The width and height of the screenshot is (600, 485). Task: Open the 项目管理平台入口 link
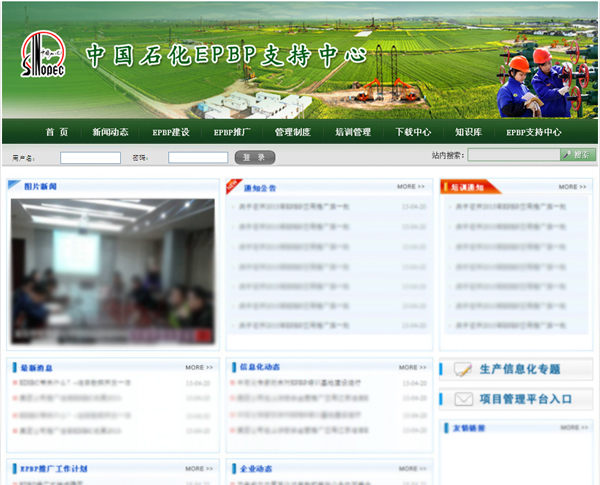[525, 399]
